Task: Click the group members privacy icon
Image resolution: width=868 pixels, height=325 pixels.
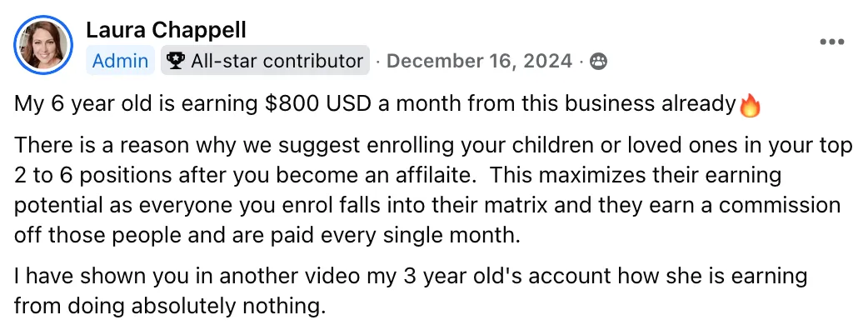Action: point(598,62)
